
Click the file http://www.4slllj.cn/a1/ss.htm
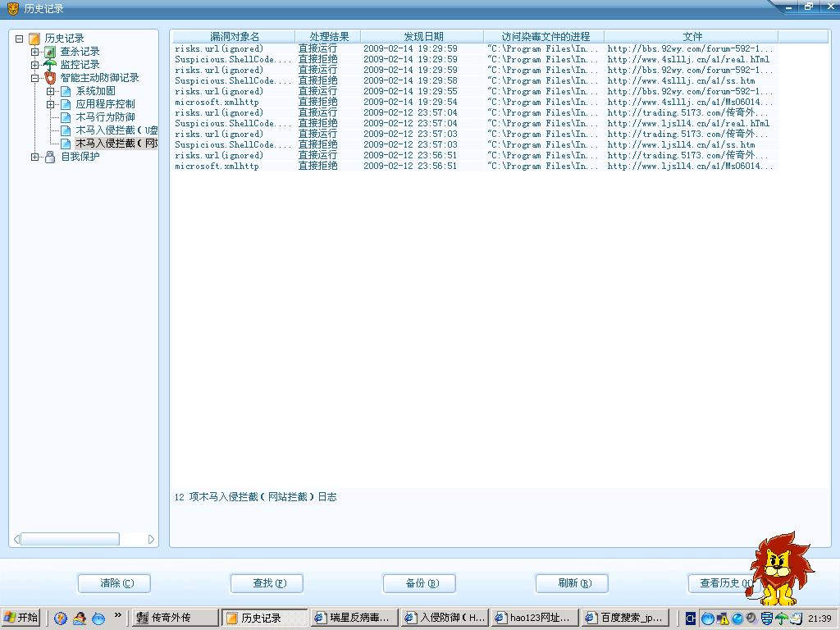pyautogui.click(x=681, y=81)
